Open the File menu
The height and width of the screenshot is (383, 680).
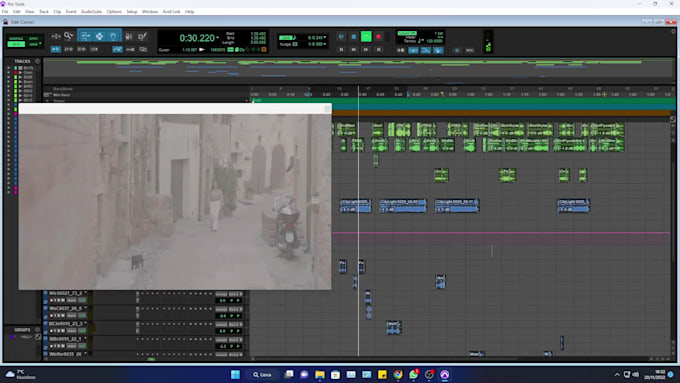click(x=5, y=12)
